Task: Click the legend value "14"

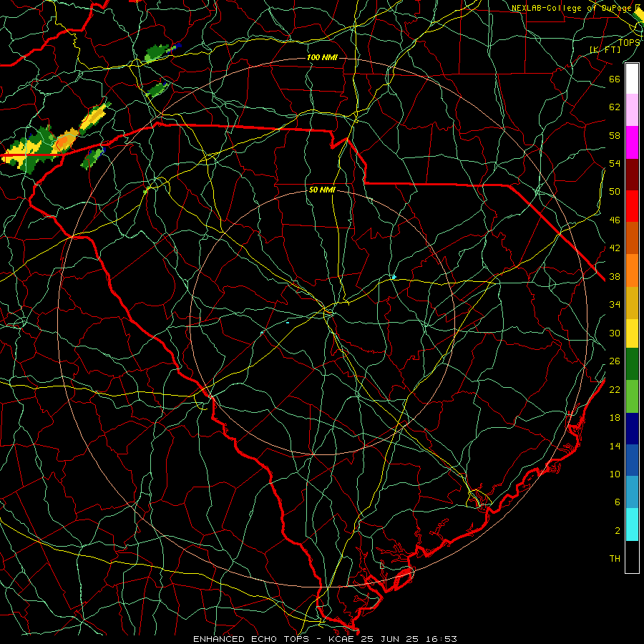Action: 615,446
